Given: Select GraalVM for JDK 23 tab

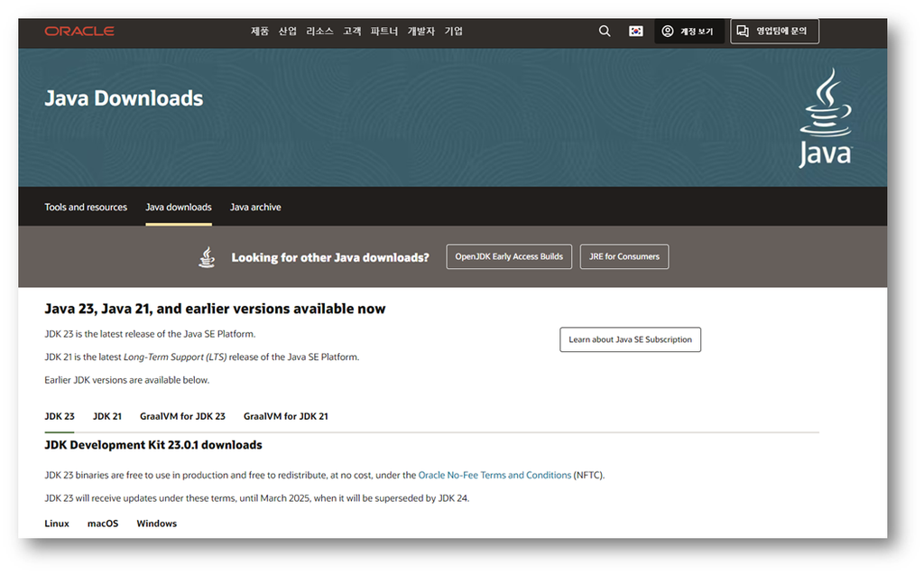Looking at the screenshot, I should (x=182, y=416).
